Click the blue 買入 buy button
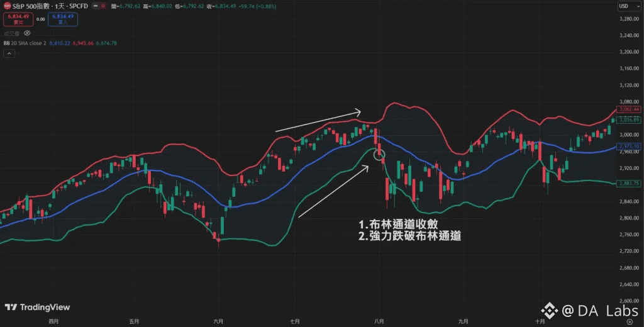 point(63,19)
